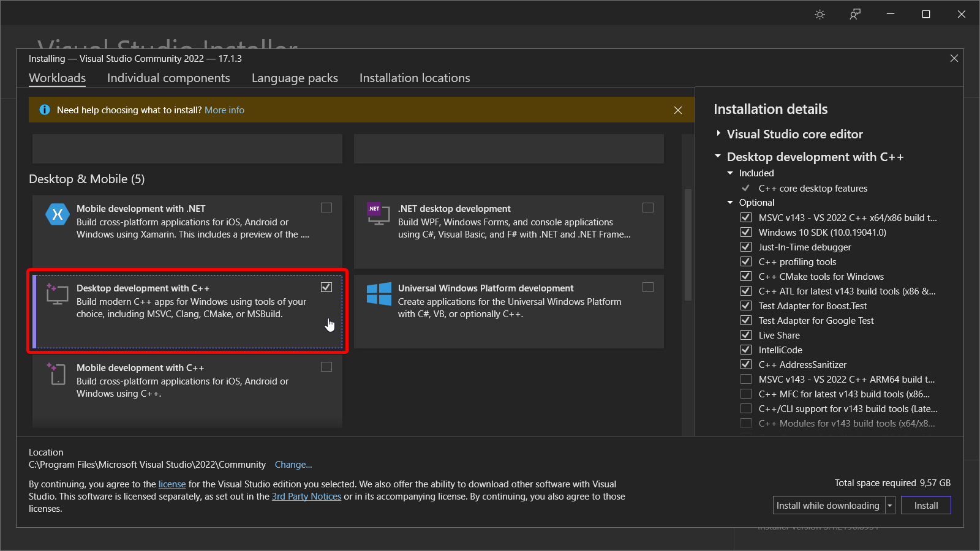The image size is (980, 551).
Task: Collapse Desktop development with C++ details
Action: tap(718, 156)
